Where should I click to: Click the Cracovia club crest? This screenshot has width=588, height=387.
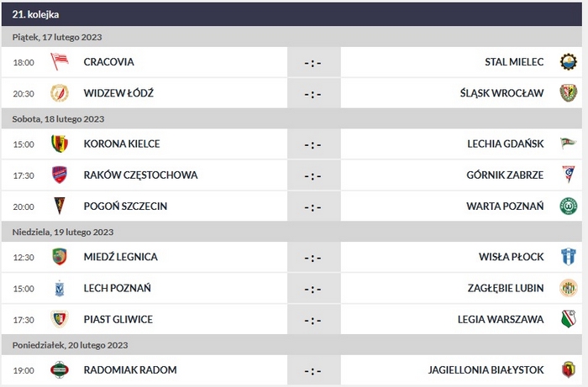(x=59, y=62)
